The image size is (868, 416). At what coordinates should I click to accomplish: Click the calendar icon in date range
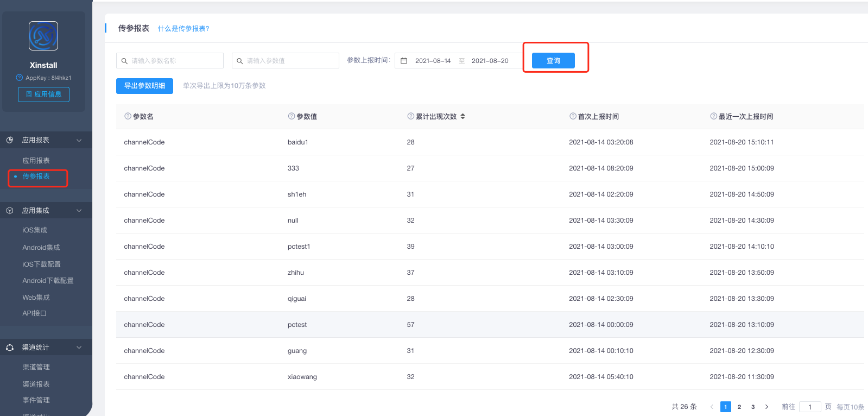[x=404, y=61]
